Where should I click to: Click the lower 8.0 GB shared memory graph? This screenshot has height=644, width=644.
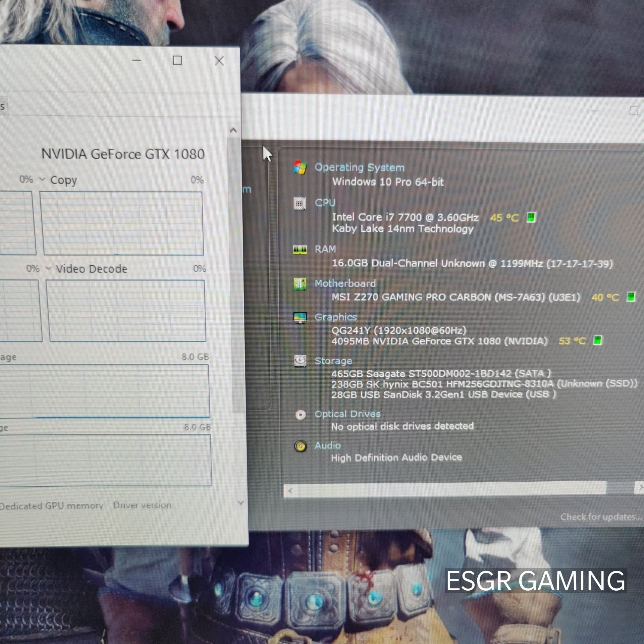tap(106, 460)
